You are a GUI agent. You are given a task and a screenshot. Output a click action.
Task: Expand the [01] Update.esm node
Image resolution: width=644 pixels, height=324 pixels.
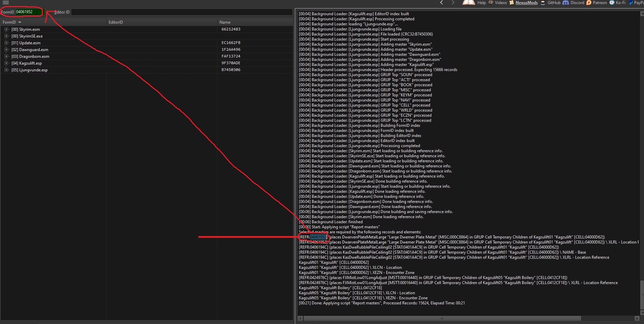(x=6, y=43)
